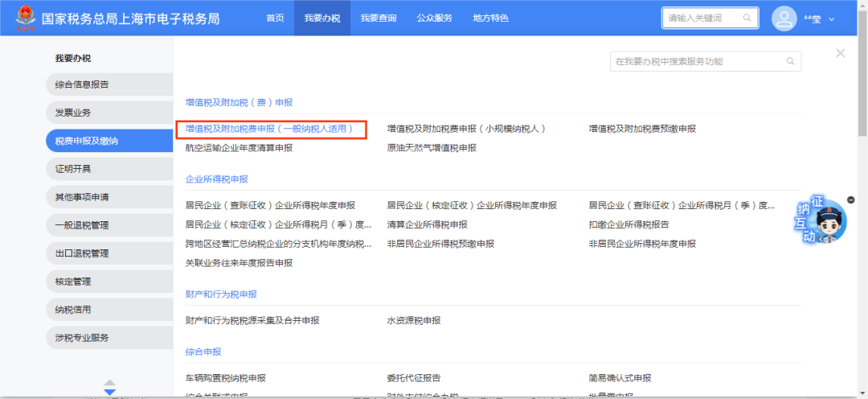The width and height of the screenshot is (868, 399).
Task: Click the page vertical scrollbar
Action: (x=862, y=80)
